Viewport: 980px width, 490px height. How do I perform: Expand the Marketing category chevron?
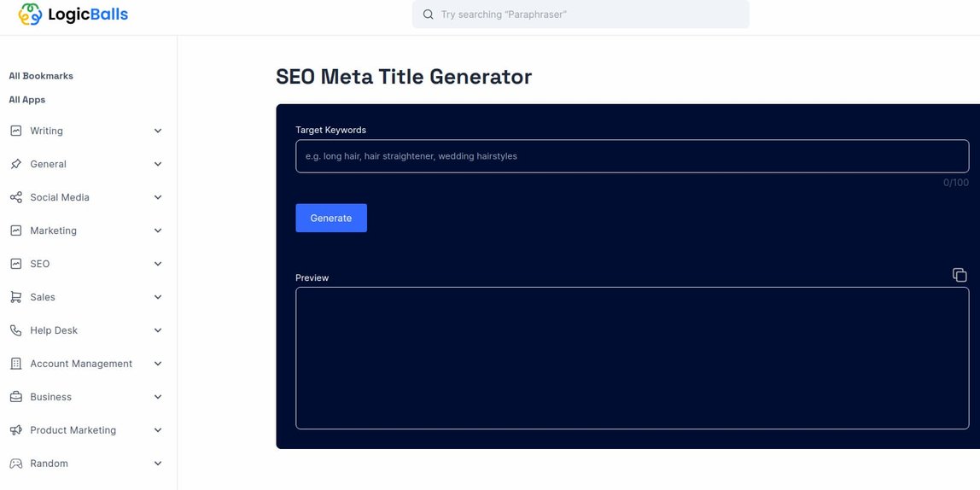(x=158, y=230)
